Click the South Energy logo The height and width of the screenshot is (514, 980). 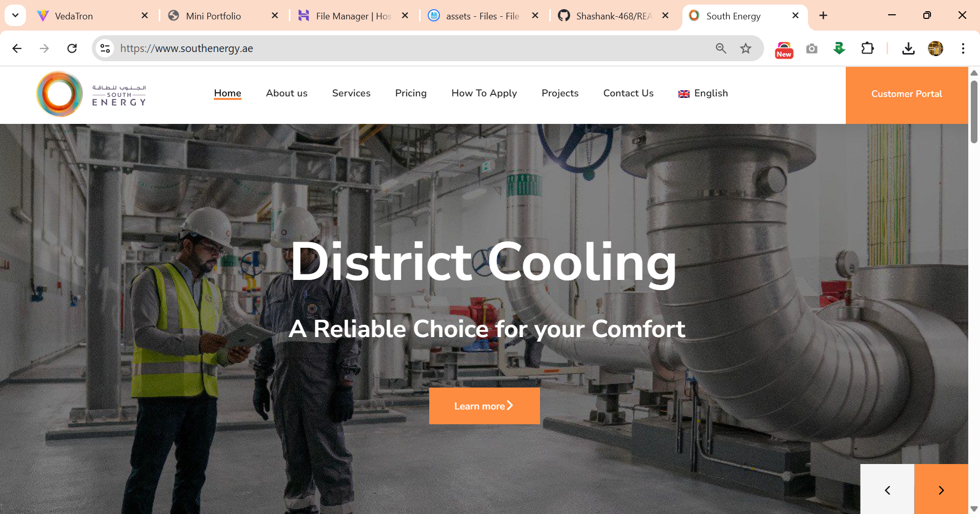coord(92,94)
